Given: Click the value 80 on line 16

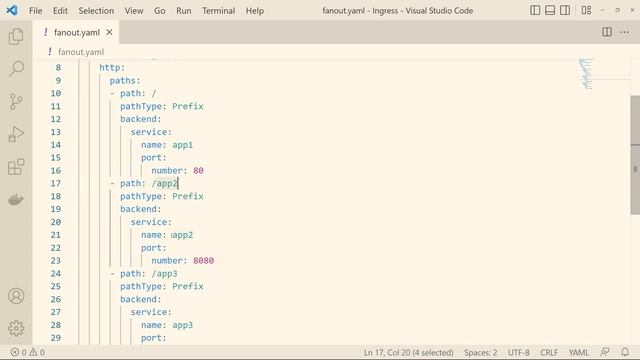Looking at the screenshot, I should tap(198, 171).
